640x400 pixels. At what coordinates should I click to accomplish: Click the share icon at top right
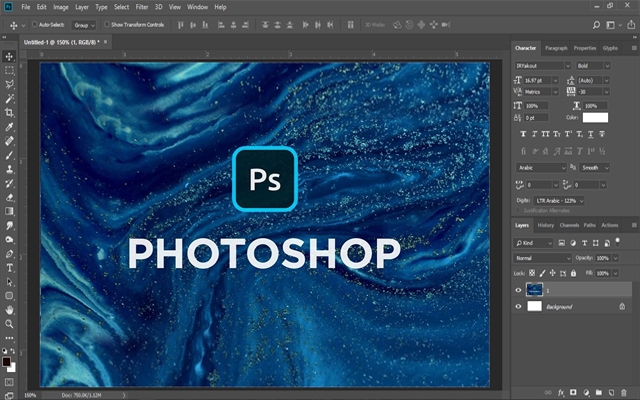pos(631,25)
